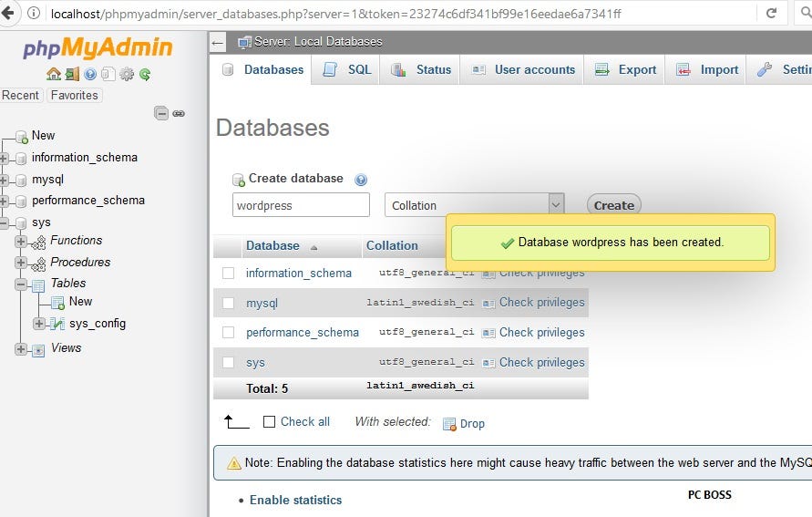
Task: Open the User accounts tab
Action: [x=523, y=69]
